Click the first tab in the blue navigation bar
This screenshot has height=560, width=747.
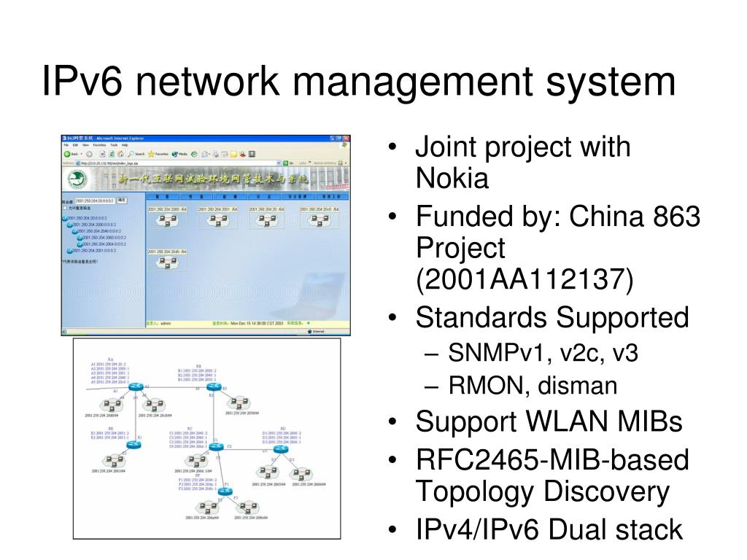(163, 196)
